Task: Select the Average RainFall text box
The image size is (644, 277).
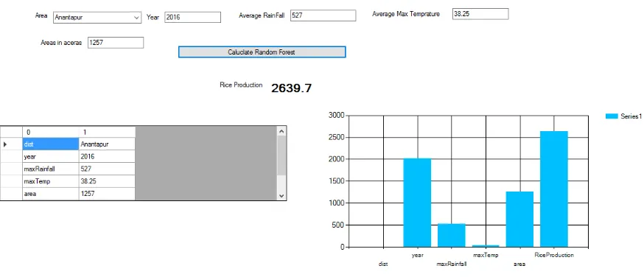Action: 323,15
